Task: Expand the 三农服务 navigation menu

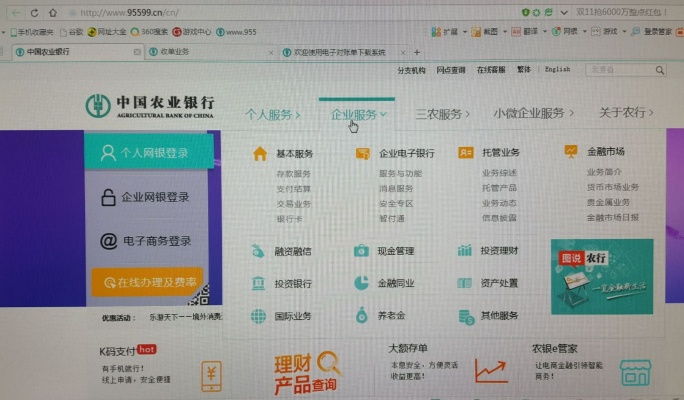Action: click(x=442, y=114)
